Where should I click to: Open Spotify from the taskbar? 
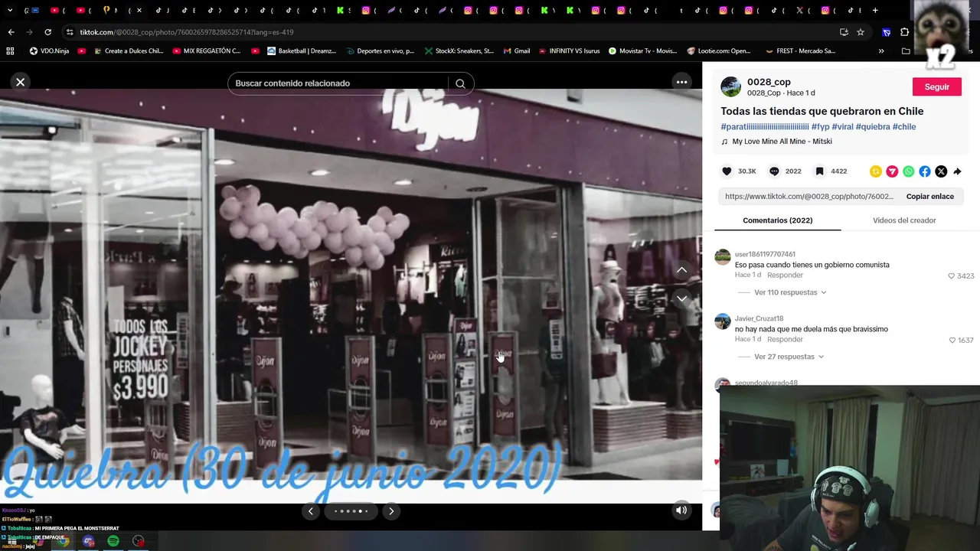tap(113, 542)
